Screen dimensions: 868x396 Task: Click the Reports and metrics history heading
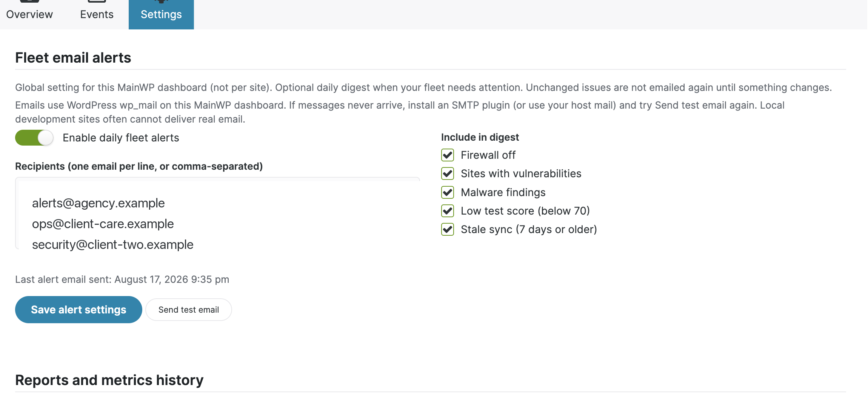pyautogui.click(x=109, y=380)
